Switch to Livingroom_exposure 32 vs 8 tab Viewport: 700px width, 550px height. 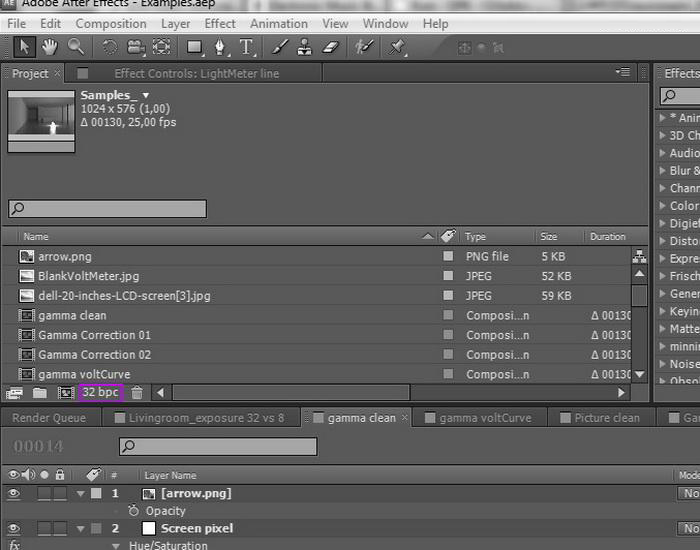pos(201,418)
